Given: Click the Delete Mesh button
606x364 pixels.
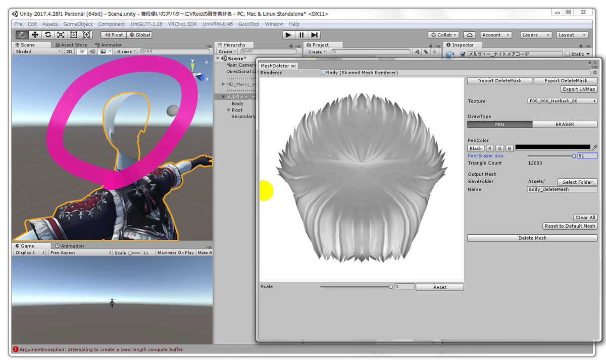Looking at the screenshot, I should (x=532, y=238).
